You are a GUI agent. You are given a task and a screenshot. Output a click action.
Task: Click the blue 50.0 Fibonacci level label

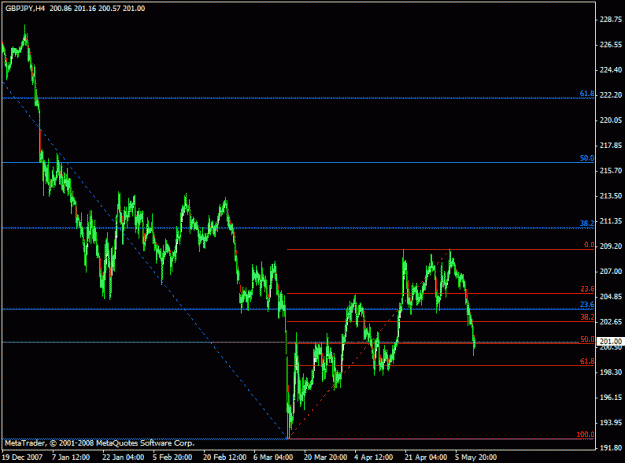587,158
